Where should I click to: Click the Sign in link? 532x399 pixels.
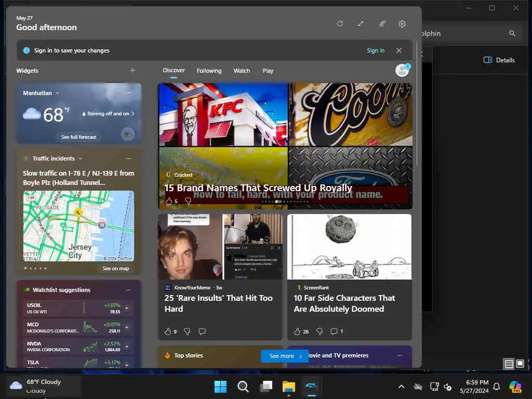pyautogui.click(x=375, y=50)
